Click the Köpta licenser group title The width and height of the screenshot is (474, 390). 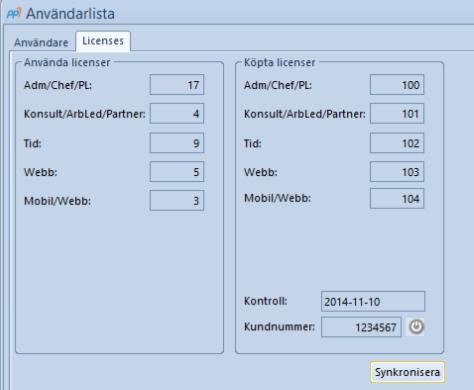[279, 62]
